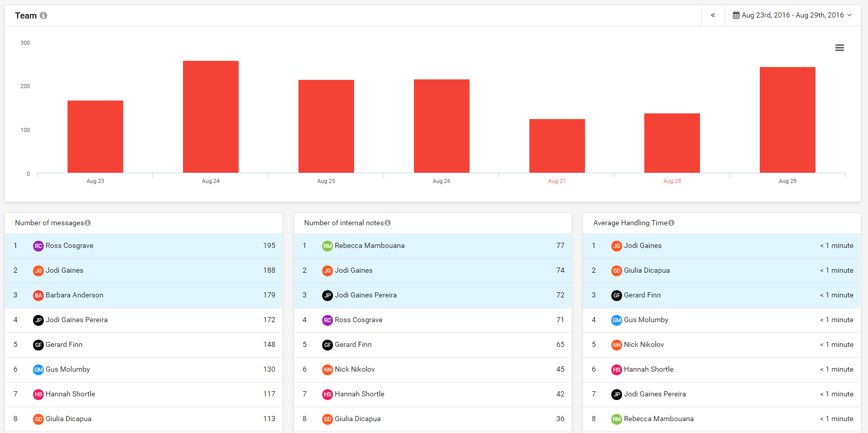Viewport: 868px width, 433px height.
Task: Click the Team heading
Action: [x=26, y=15]
